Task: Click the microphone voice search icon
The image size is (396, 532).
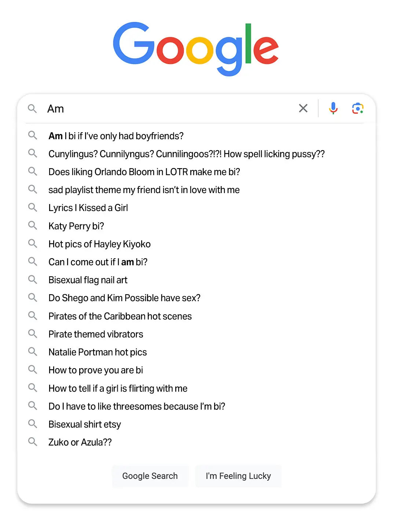Action: coord(333,108)
